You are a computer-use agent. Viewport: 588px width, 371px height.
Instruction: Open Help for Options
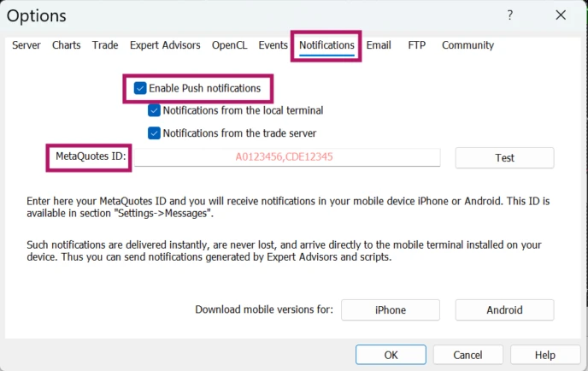pyautogui.click(x=545, y=355)
